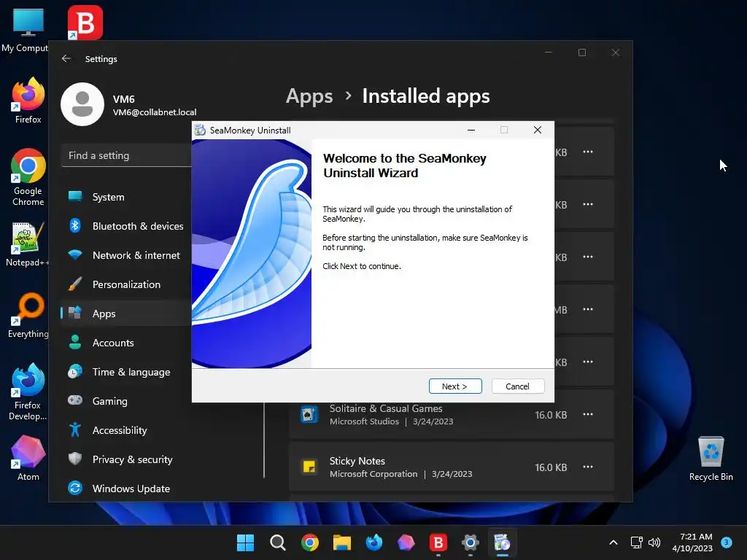Open taskbar Search
This screenshot has height=560, width=747.
(x=278, y=542)
